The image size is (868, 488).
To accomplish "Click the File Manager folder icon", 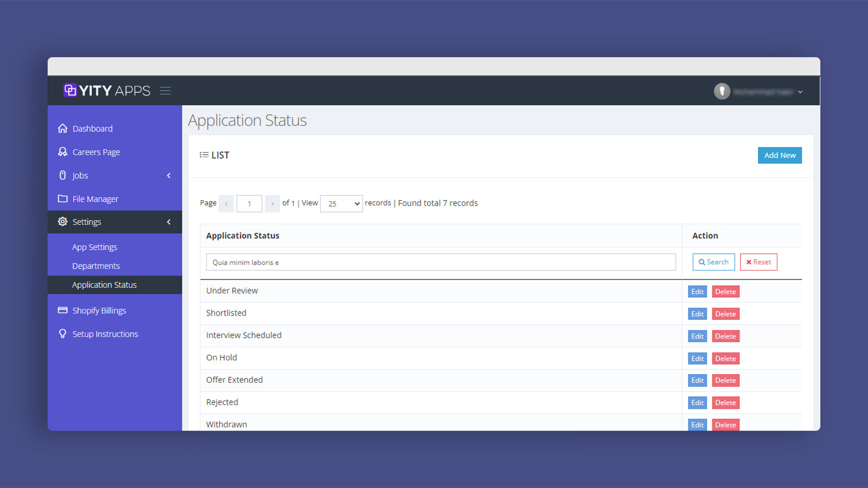I will 63,198.
